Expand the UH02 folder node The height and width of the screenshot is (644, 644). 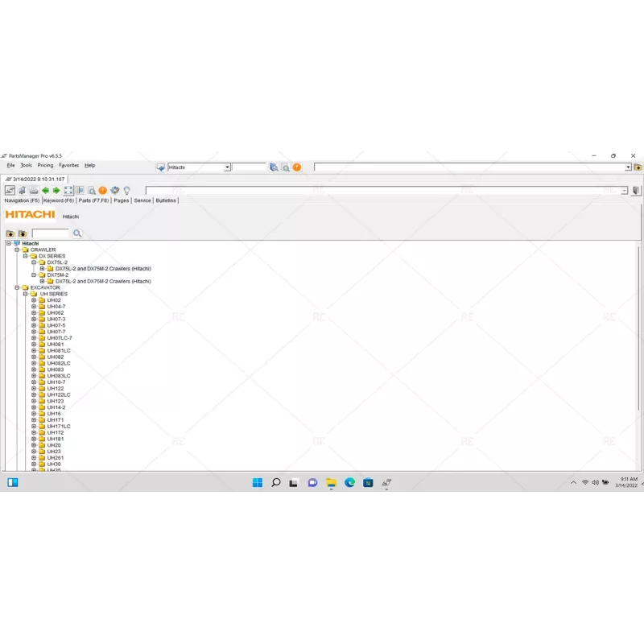pos(34,300)
